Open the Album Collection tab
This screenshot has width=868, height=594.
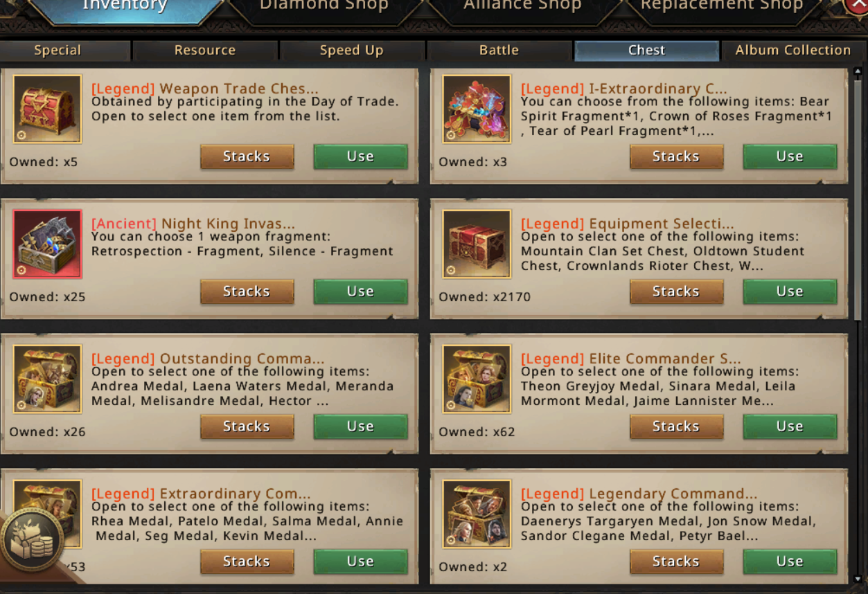[792, 51]
